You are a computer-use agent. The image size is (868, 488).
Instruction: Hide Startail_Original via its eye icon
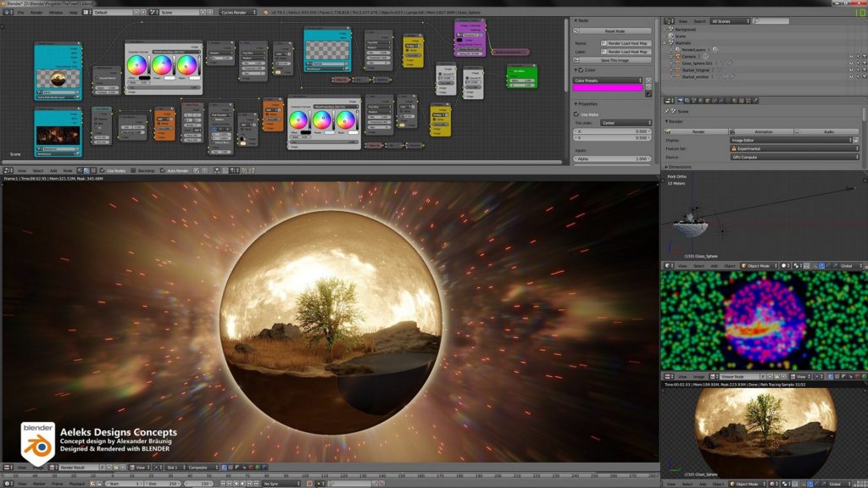(x=851, y=70)
